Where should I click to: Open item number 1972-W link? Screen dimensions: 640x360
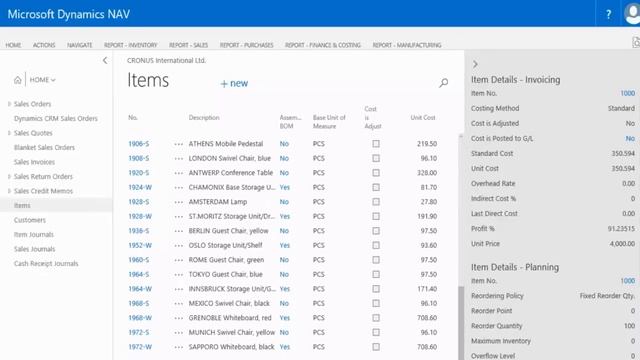[x=140, y=347]
